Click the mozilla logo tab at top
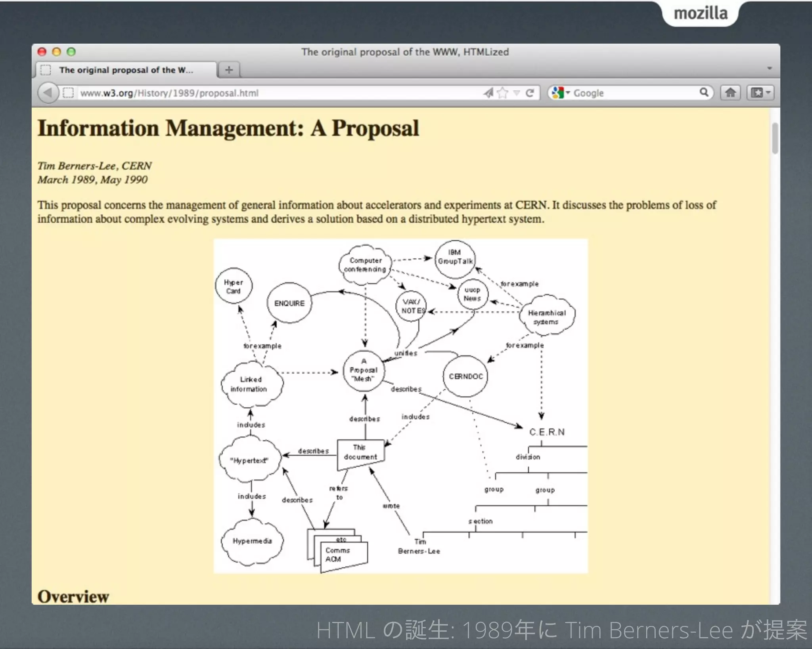This screenshot has height=649, width=812. (701, 13)
